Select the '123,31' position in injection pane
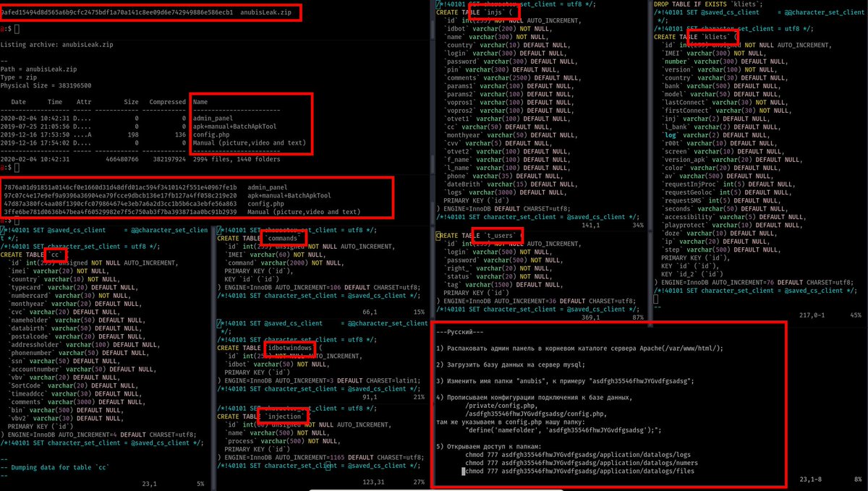Screen dimensions: 868x491 373,482
